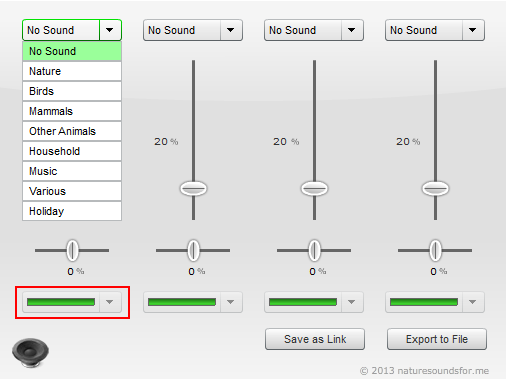Pick Music from the dropdown list
This screenshot has width=506, height=379.
coord(72,171)
